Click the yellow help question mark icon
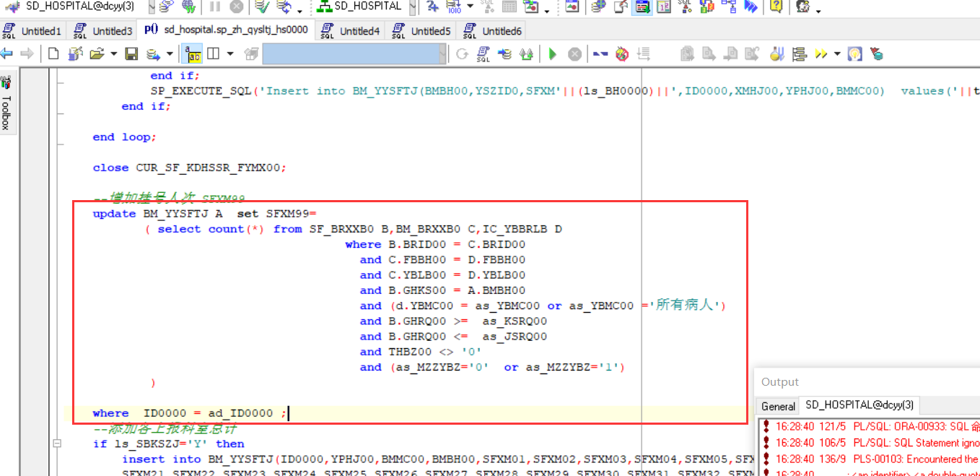The height and width of the screenshot is (476, 980). 776,7
